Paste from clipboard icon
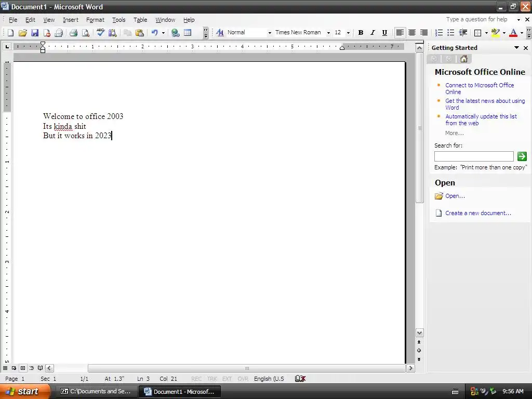Screen dimensions: 532x399 (x=139, y=33)
